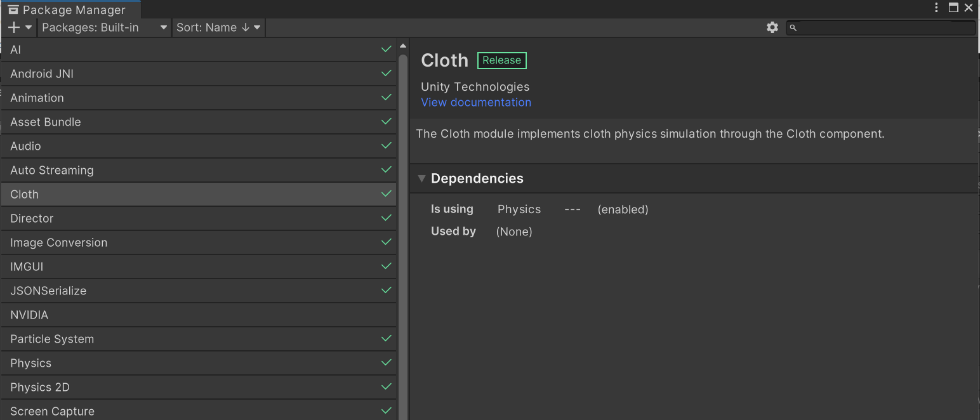The height and width of the screenshot is (420, 980).
Task: Click the scrollbar up arrow in the list
Action: click(402, 46)
